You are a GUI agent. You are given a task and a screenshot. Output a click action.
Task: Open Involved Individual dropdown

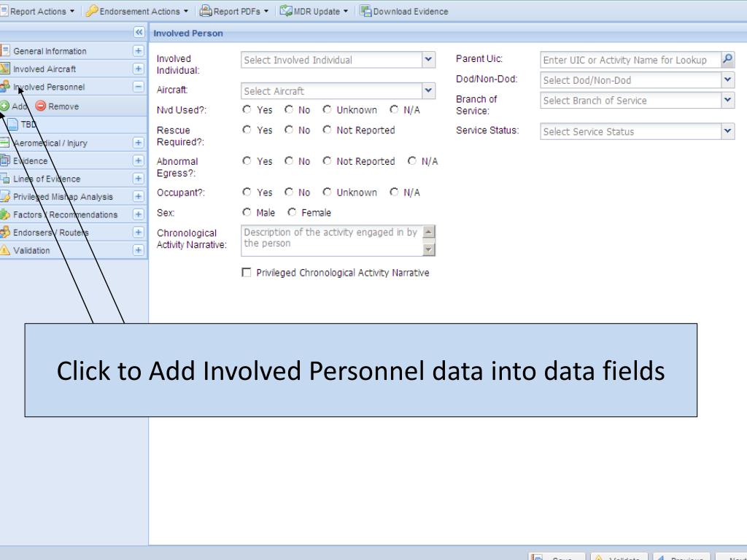click(x=428, y=60)
